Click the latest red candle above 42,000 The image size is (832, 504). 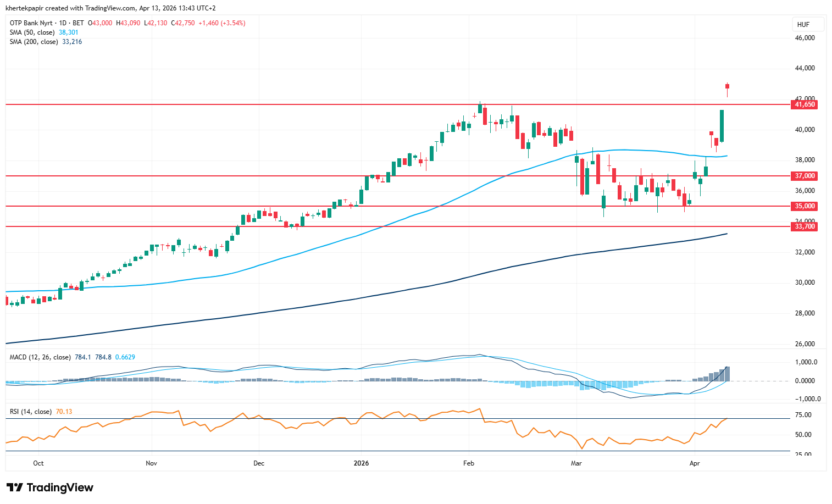(727, 86)
